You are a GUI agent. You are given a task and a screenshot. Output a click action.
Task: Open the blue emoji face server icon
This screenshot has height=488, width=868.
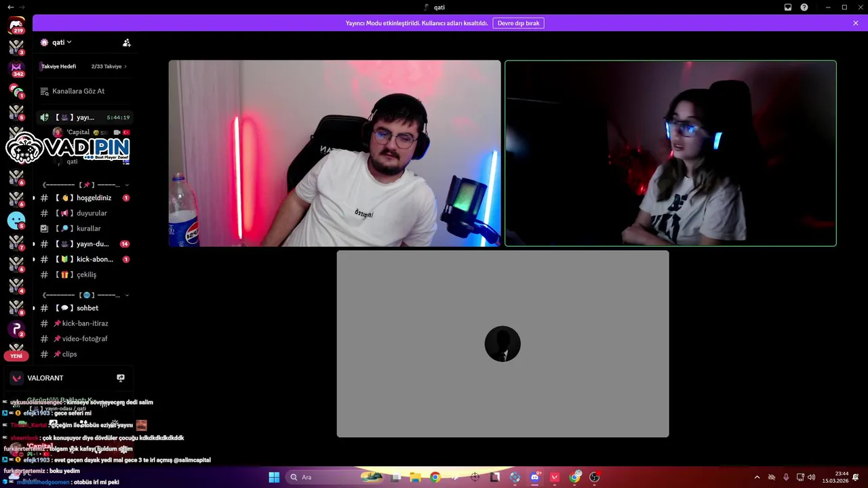pyautogui.click(x=16, y=220)
